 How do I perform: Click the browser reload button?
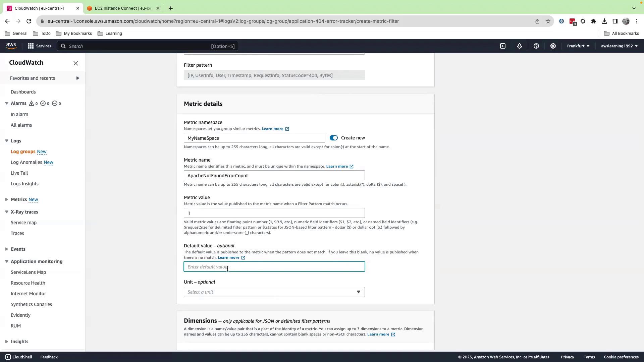[x=29, y=21]
